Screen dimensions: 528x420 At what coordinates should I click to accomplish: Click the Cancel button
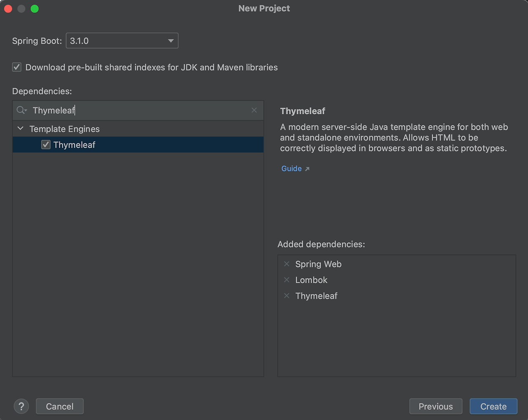click(60, 406)
